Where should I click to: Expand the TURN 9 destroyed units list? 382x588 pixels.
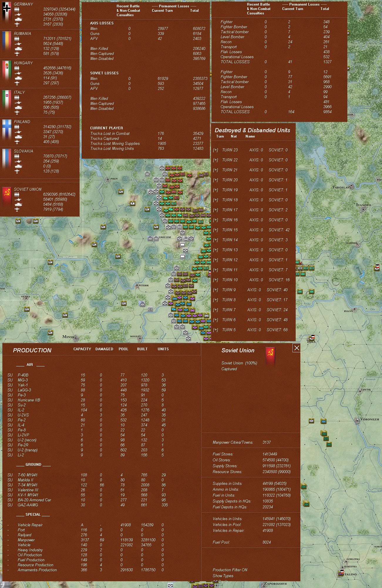pyautogui.click(x=216, y=290)
